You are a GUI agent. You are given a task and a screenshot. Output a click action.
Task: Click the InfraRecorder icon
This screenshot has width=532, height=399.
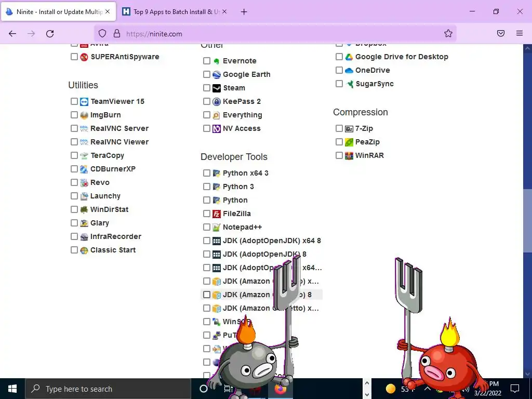(84, 237)
